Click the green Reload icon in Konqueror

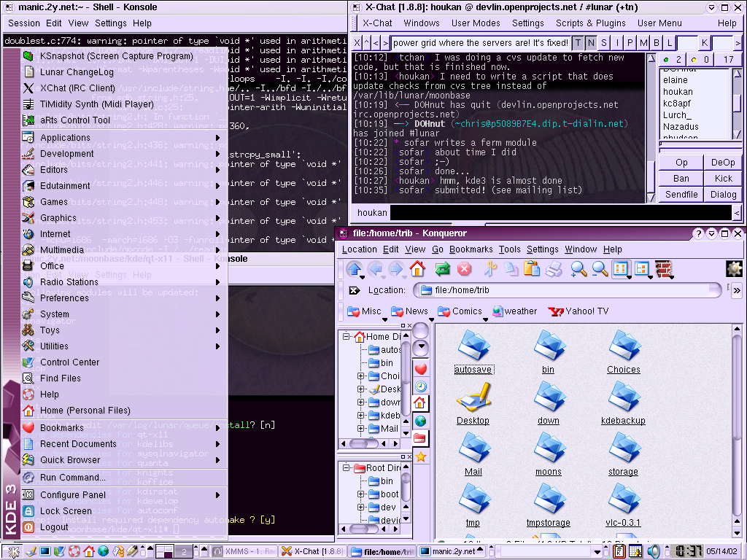coord(442,269)
